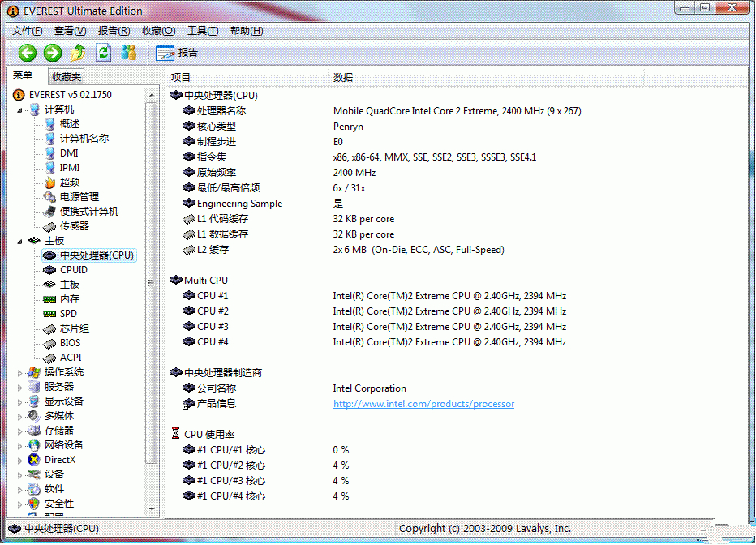Collapse the 计算机 tree node
The height and width of the screenshot is (545, 756).
click(x=19, y=110)
